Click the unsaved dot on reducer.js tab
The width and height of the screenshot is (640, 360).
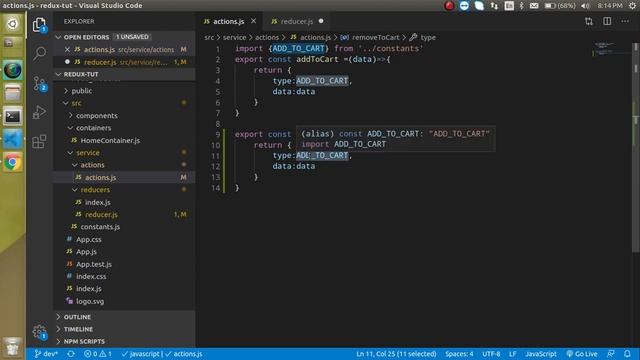tap(321, 21)
